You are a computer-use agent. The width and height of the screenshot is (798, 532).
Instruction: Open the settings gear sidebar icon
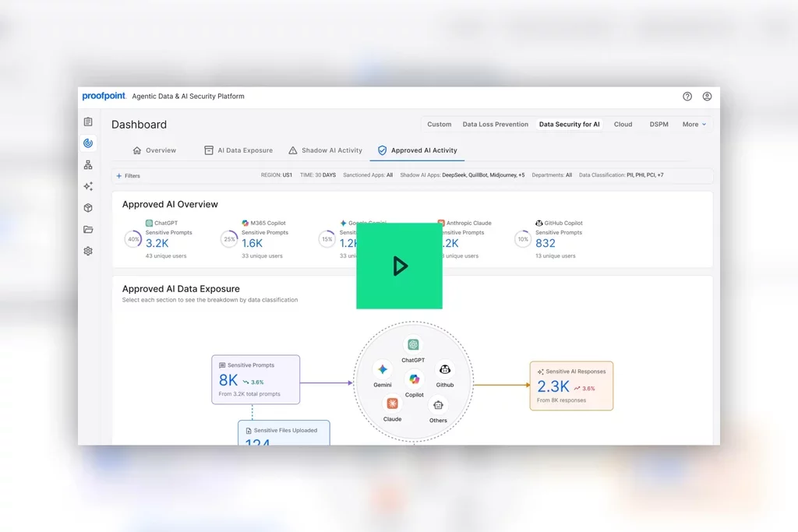tap(88, 251)
